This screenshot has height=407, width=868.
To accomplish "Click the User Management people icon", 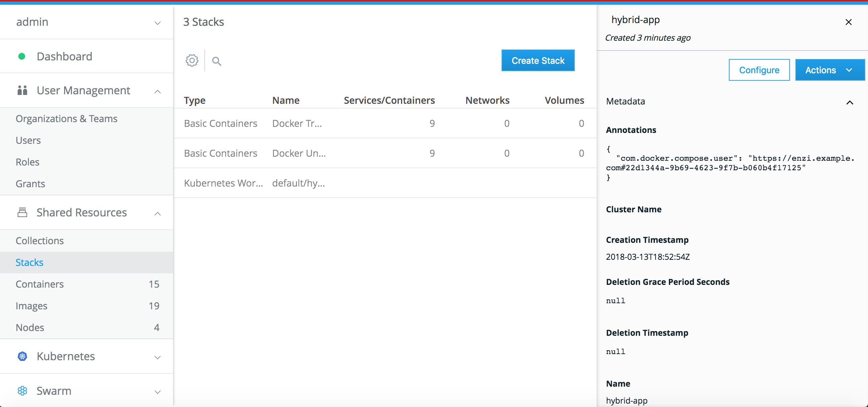I will 22,91.
